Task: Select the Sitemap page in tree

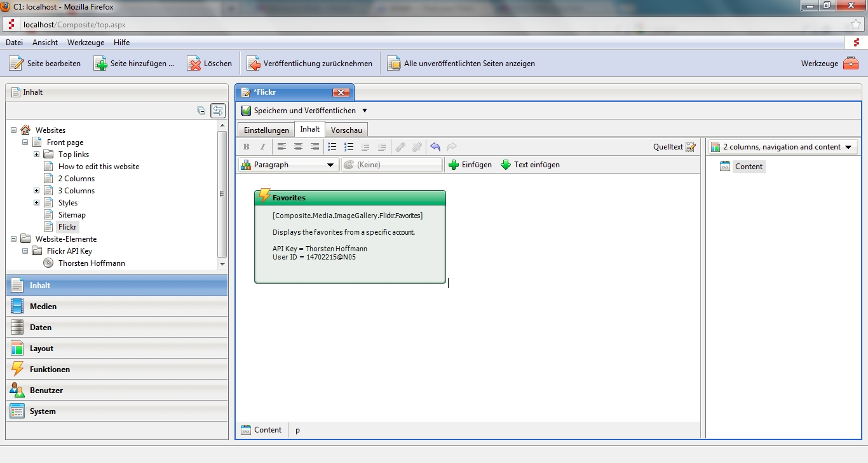Action: pyautogui.click(x=72, y=215)
